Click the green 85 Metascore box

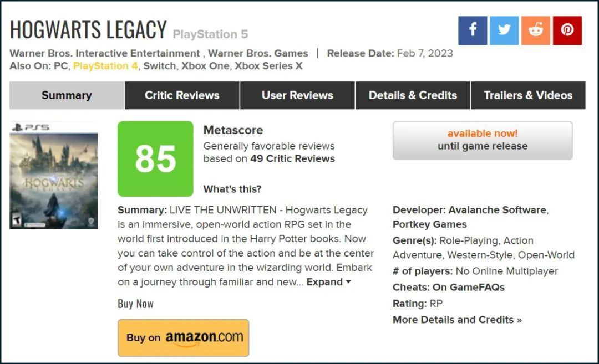coord(155,158)
